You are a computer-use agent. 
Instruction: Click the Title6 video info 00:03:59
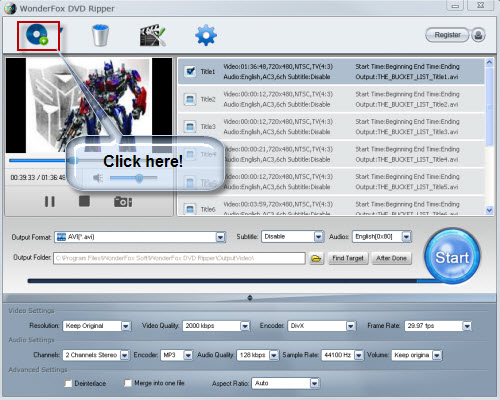(278, 204)
